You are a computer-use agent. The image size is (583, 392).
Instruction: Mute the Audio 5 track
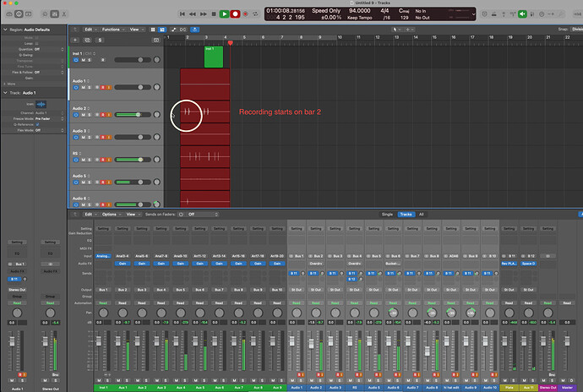point(84,182)
